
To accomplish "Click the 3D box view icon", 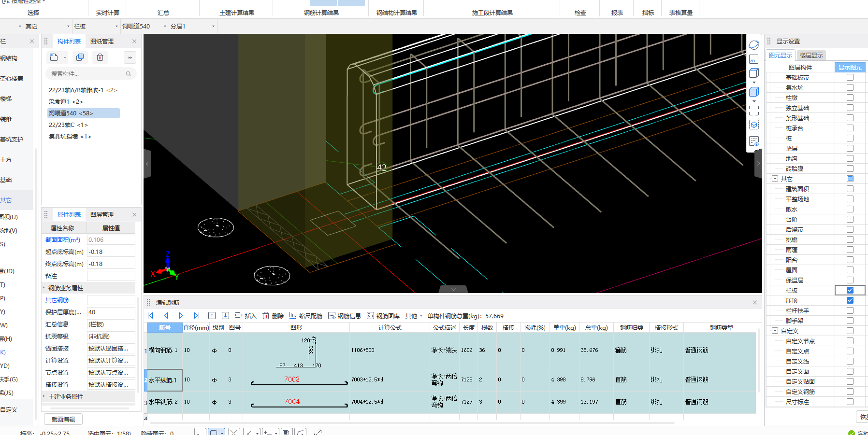I will coord(754,73).
